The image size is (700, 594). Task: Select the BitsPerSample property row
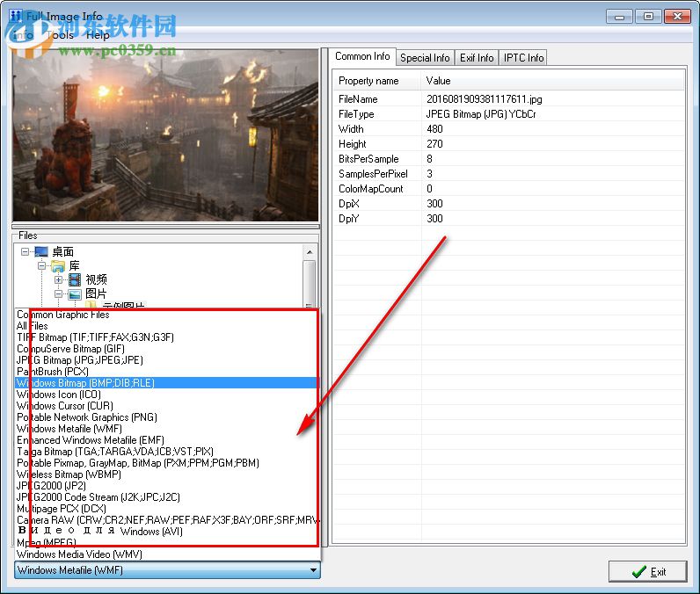(508, 159)
